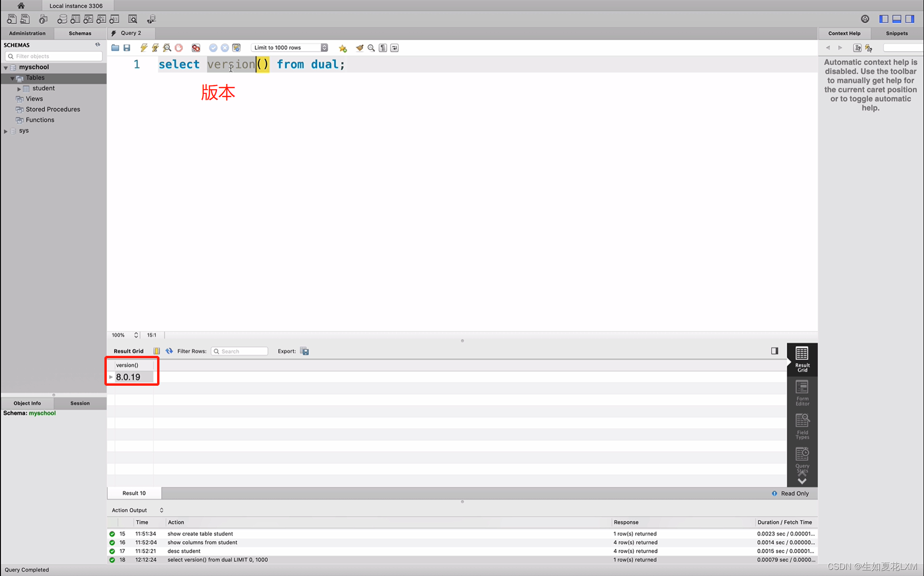
Task: Click the Export recordset icon
Action: click(305, 351)
